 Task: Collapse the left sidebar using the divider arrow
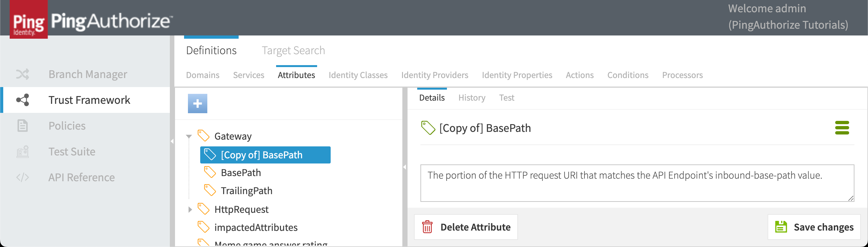(172, 141)
